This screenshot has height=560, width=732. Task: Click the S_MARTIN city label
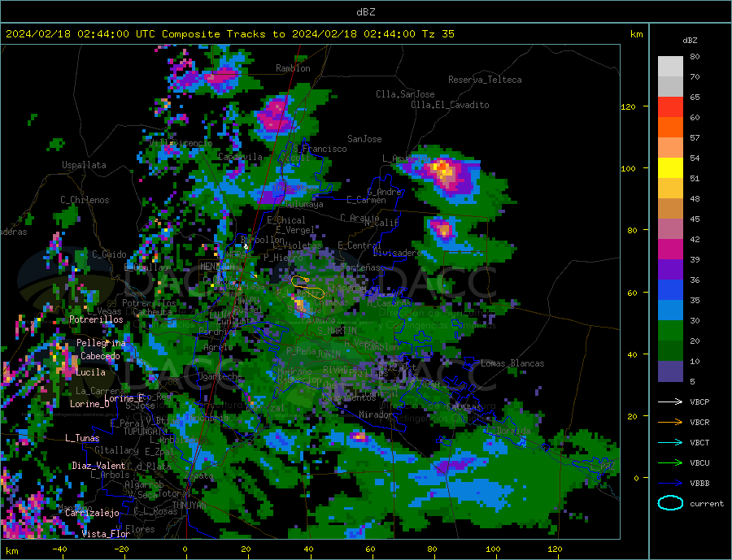pyautogui.click(x=337, y=331)
